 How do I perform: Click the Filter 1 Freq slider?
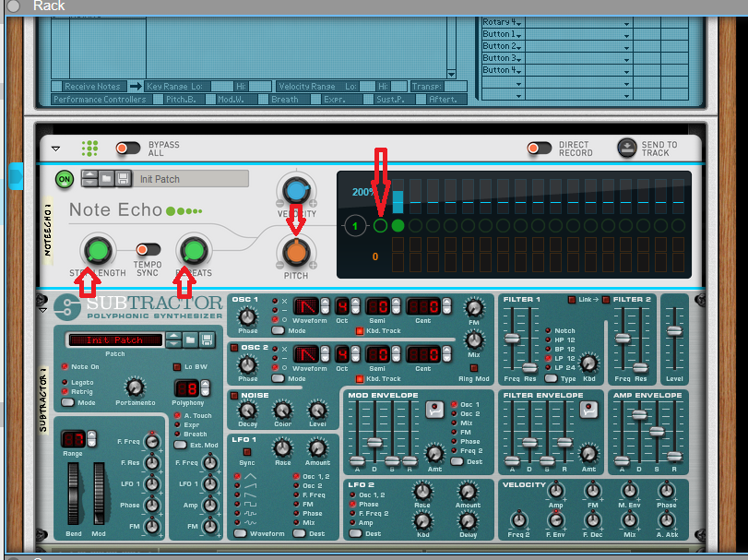pos(512,339)
